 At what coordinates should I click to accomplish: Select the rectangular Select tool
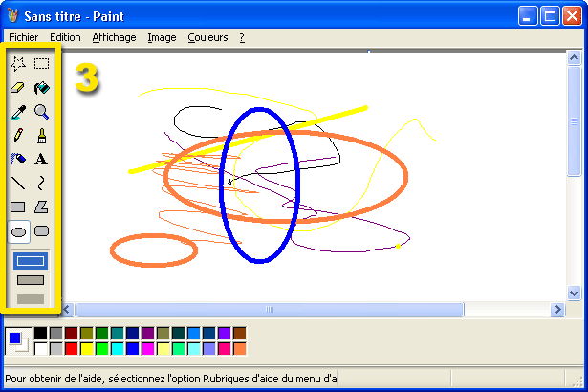tap(41, 63)
